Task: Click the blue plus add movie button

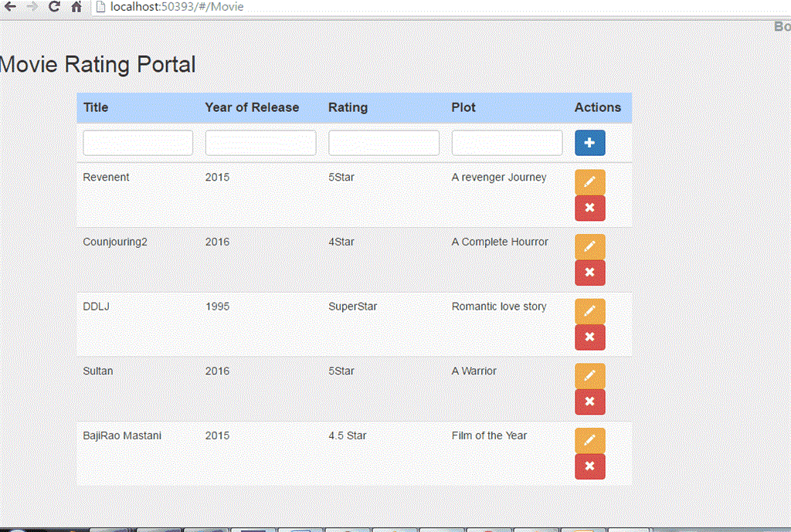Action: click(x=589, y=143)
